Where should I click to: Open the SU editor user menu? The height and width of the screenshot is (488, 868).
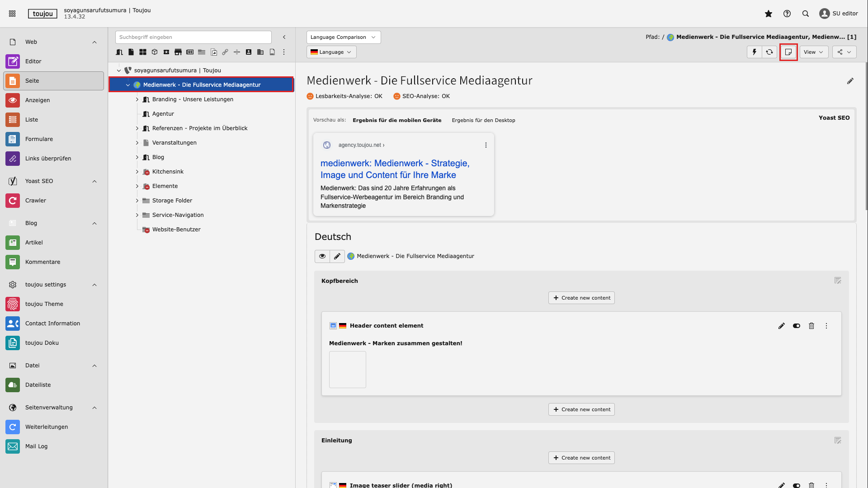point(839,14)
